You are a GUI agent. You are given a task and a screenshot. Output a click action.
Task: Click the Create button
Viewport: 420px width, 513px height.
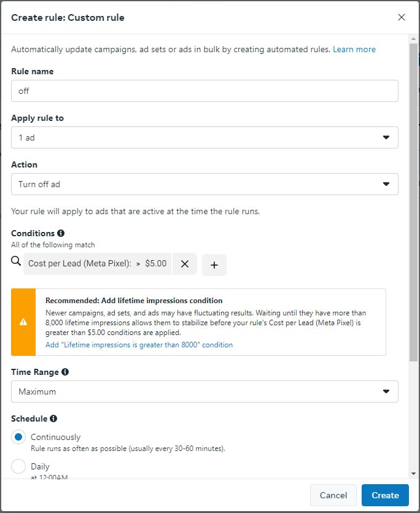(x=385, y=495)
